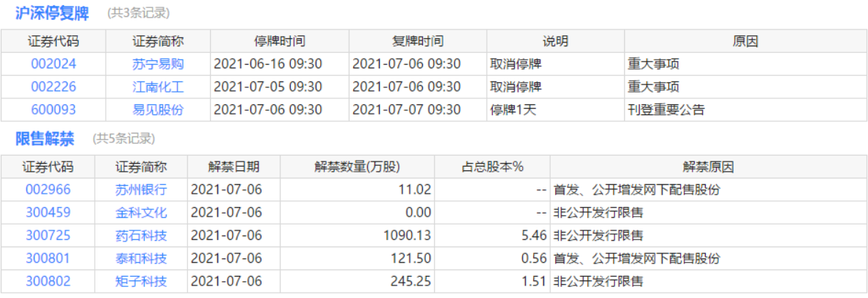
Task: Click the 江南化工 stock name link
Action: pyautogui.click(x=158, y=87)
